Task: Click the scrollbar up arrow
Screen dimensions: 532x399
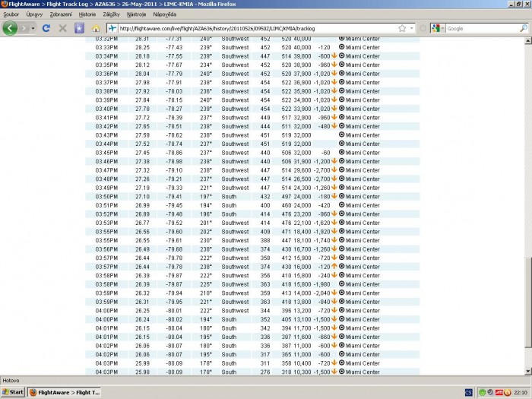Action: [528, 41]
